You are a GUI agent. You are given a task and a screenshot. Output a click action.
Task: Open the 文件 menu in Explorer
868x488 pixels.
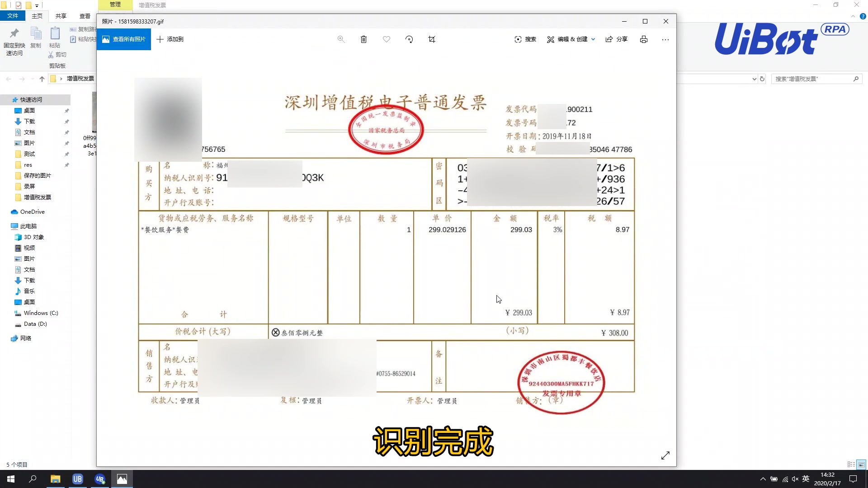point(13,16)
